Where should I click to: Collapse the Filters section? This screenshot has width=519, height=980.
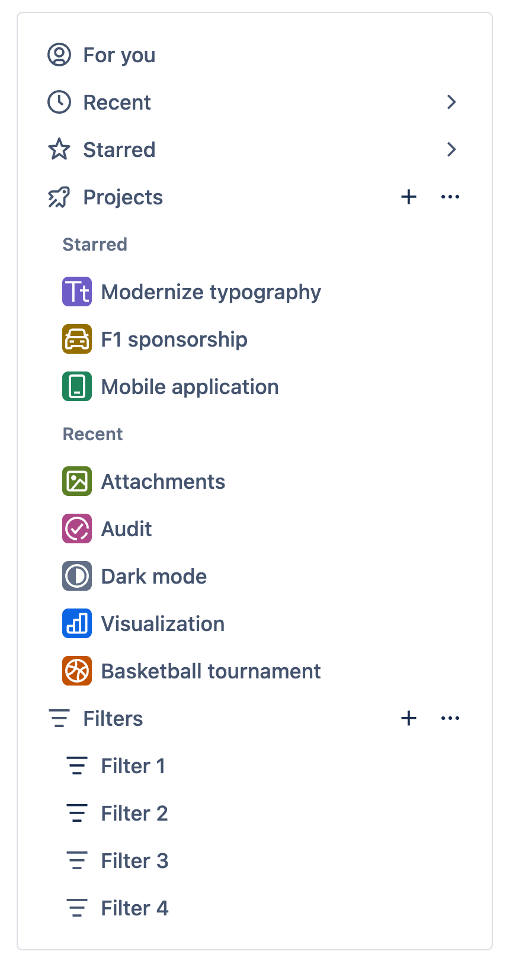pos(59,718)
